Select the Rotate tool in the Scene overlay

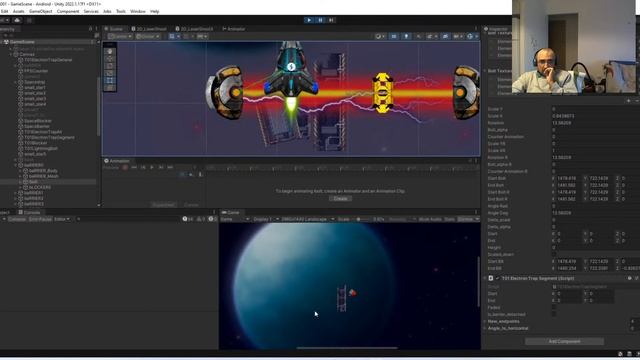pyautogui.click(x=109, y=66)
